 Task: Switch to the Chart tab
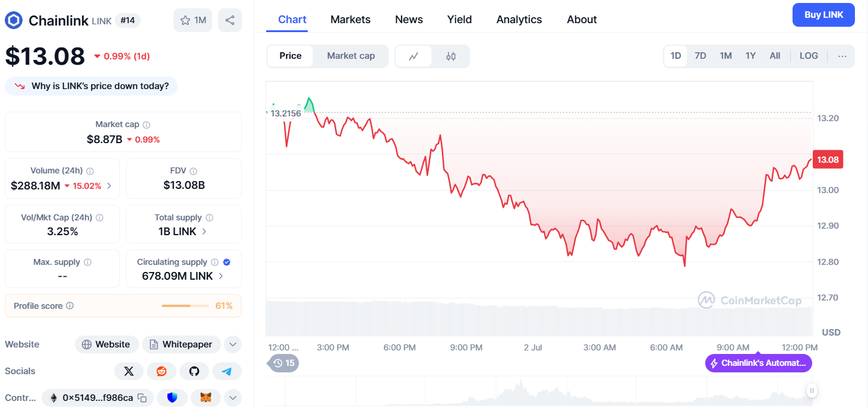(292, 20)
